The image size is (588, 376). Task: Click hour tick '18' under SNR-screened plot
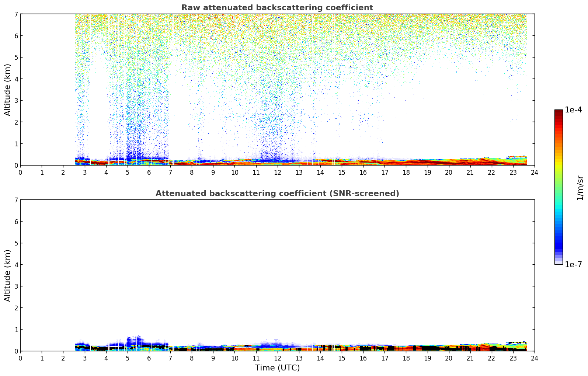[x=406, y=358]
